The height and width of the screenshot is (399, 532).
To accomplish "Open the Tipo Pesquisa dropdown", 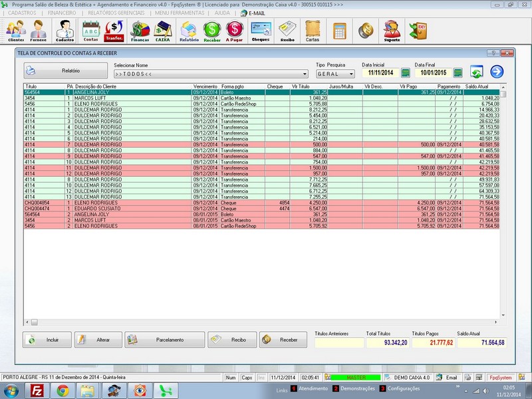I will pyautogui.click(x=350, y=74).
